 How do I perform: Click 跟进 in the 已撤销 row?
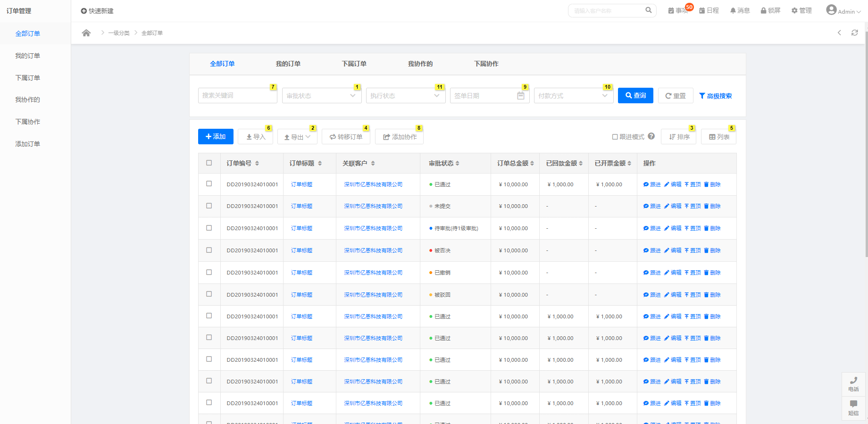[652, 273]
